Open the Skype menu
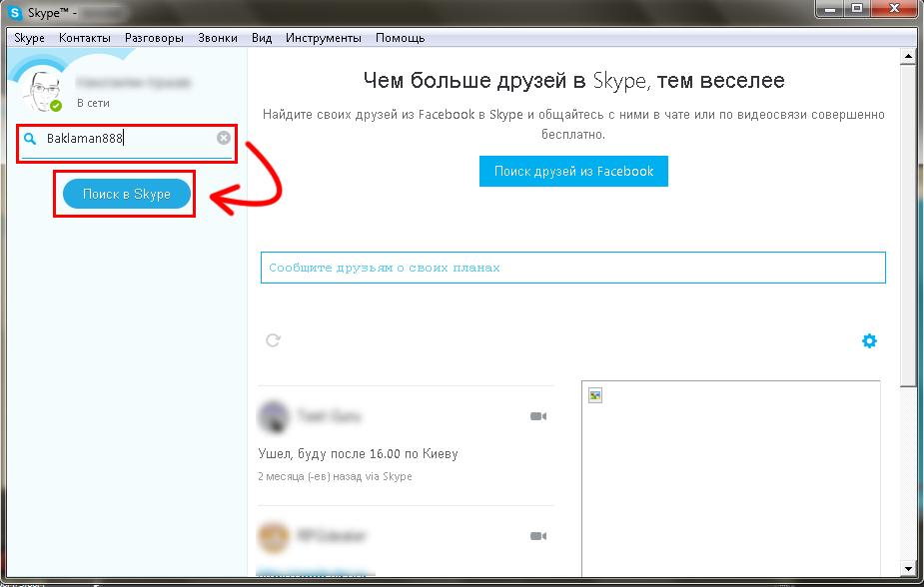 [29, 38]
